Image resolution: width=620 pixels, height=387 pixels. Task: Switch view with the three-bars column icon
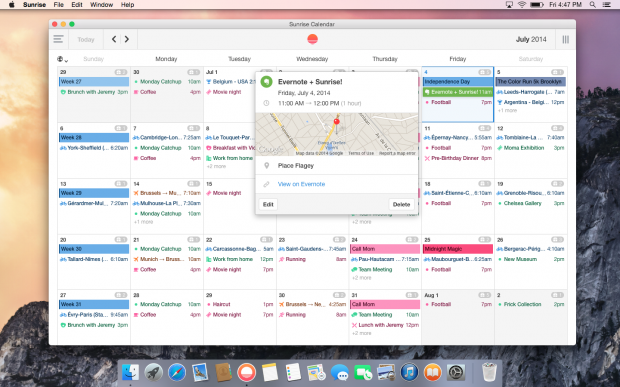click(x=566, y=39)
